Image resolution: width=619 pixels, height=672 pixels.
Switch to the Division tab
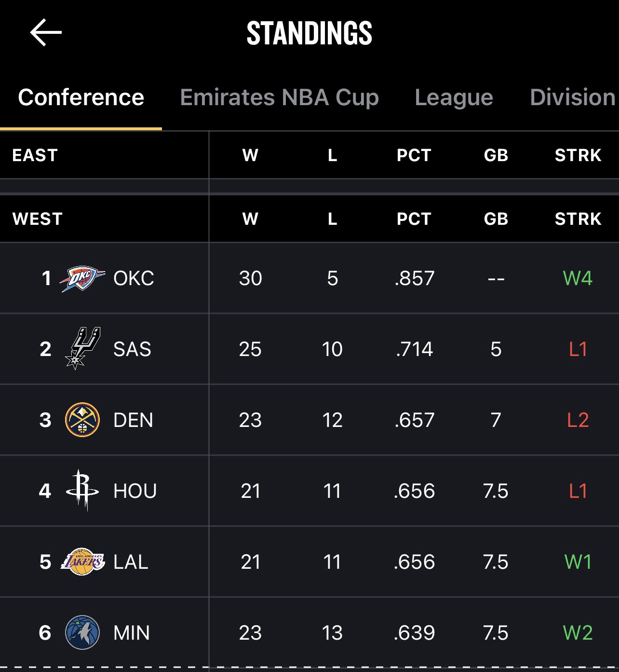[572, 97]
